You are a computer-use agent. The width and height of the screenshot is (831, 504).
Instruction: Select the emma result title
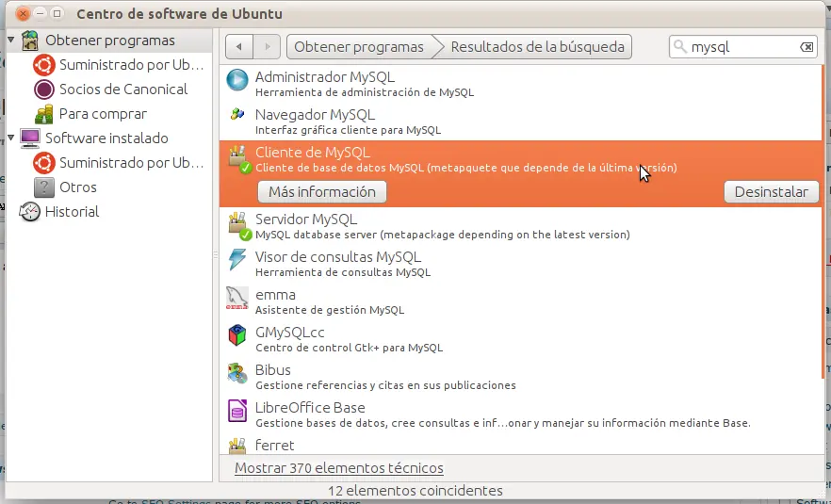pyautogui.click(x=275, y=295)
